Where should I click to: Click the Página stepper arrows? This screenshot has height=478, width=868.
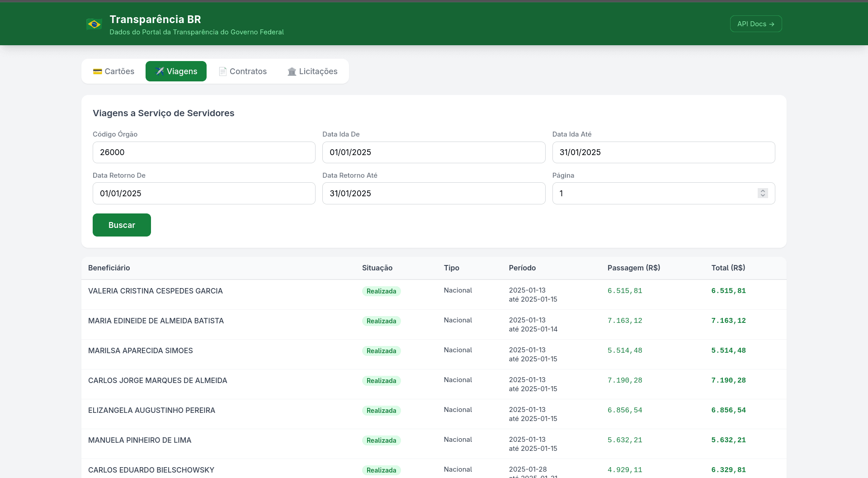(x=763, y=194)
